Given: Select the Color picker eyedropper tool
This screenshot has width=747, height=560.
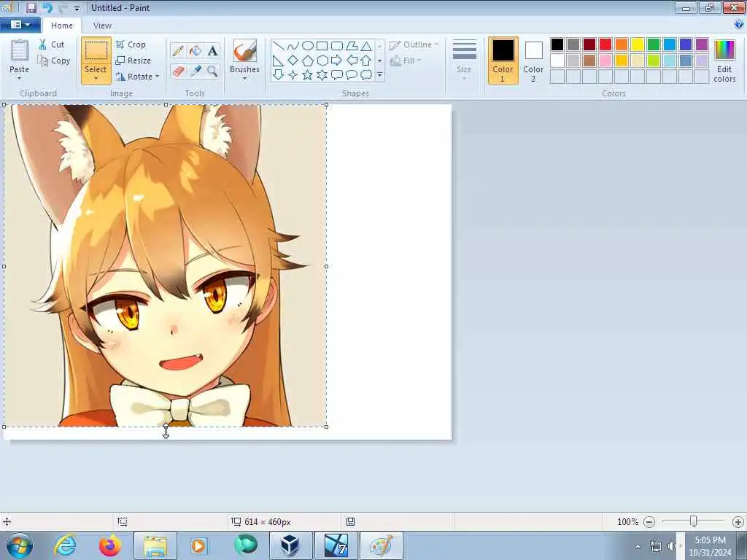Looking at the screenshot, I should (x=196, y=71).
